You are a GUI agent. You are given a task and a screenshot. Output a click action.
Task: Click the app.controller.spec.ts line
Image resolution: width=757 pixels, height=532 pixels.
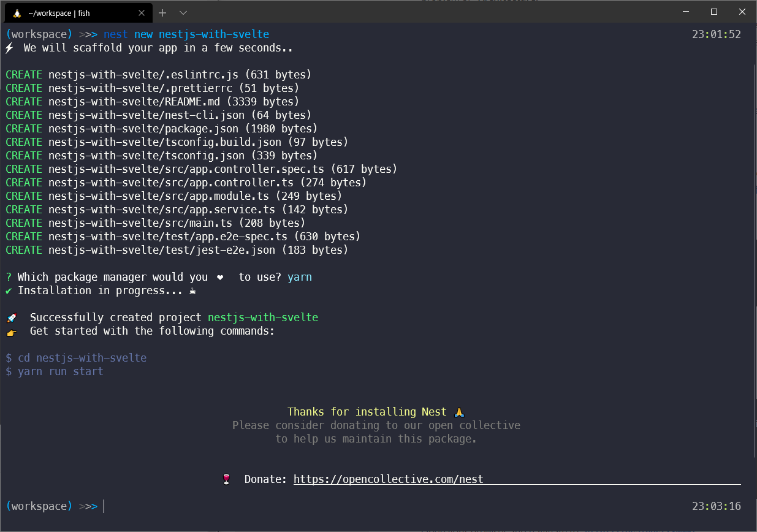tap(202, 169)
